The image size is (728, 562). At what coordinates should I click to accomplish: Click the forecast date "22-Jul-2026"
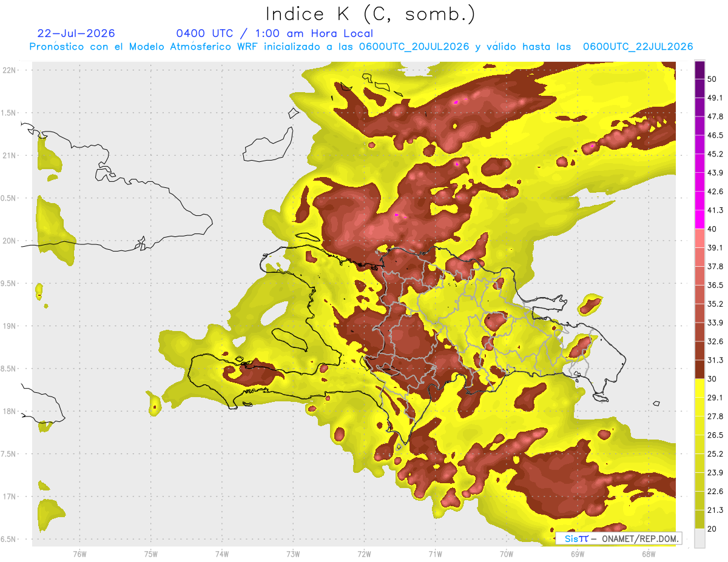[76, 33]
